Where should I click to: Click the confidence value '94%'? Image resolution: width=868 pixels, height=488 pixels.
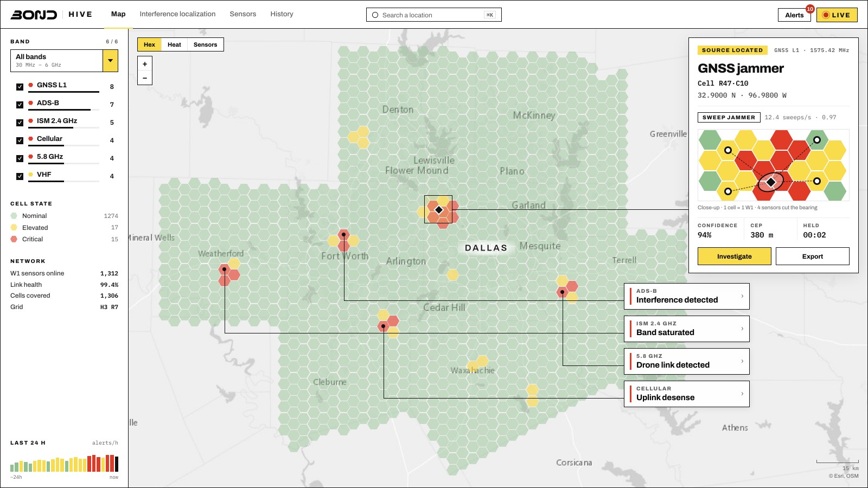pyautogui.click(x=704, y=235)
